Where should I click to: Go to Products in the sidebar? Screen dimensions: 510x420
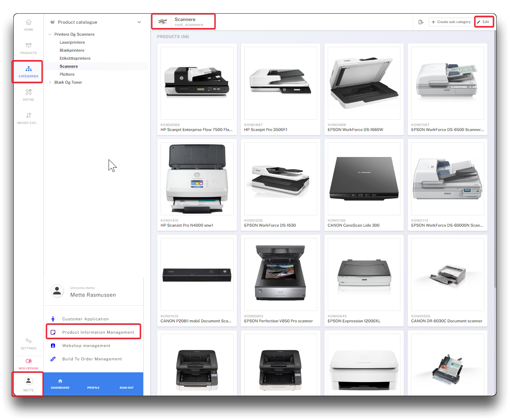pos(29,48)
